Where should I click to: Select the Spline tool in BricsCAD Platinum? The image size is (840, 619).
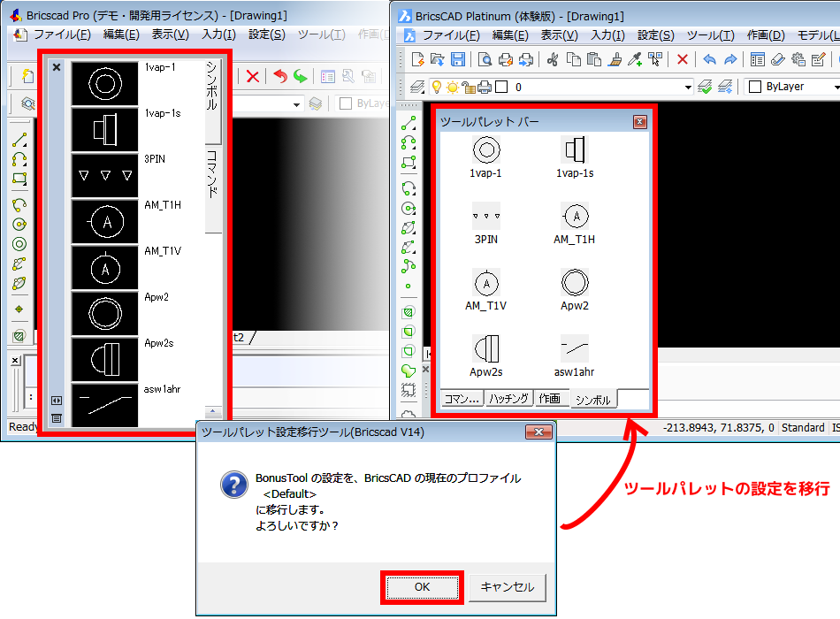(x=409, y=266)
